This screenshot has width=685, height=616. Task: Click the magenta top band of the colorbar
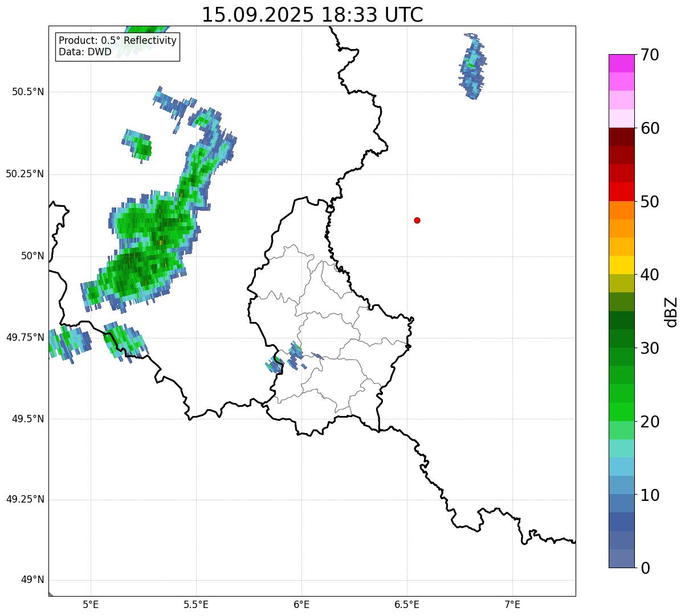pyautogui.click(x=621, y=63)
